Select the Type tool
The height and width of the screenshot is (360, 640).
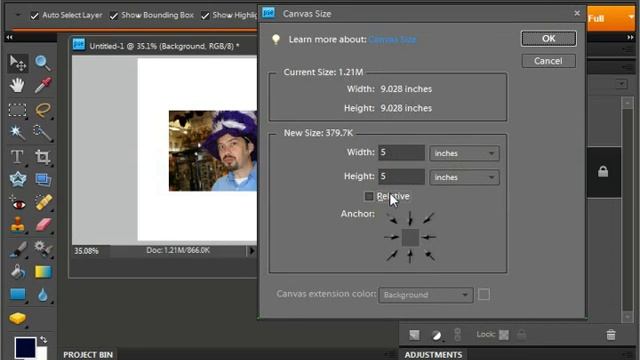tap(18, 157)
